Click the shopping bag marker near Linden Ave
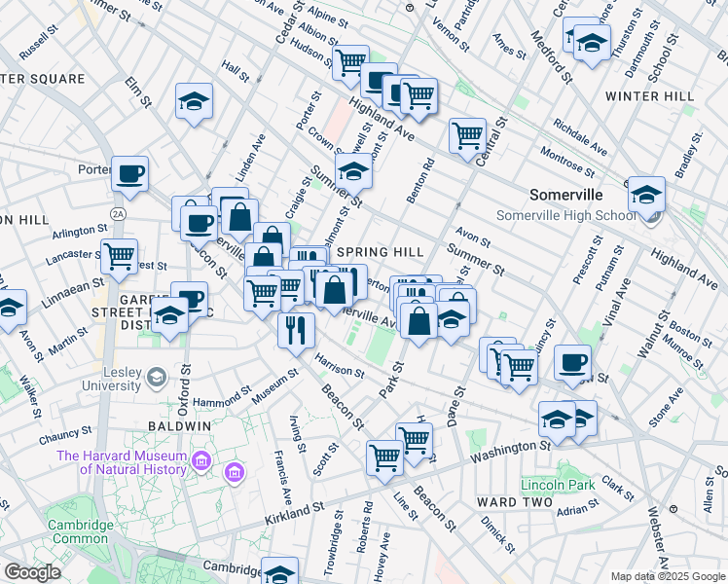This screenshot has width=728, height=584. 240,217
